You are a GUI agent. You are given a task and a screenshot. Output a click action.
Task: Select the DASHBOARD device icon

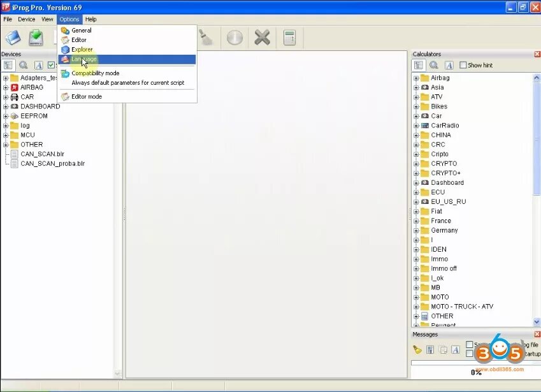click(x=15, y=106)
